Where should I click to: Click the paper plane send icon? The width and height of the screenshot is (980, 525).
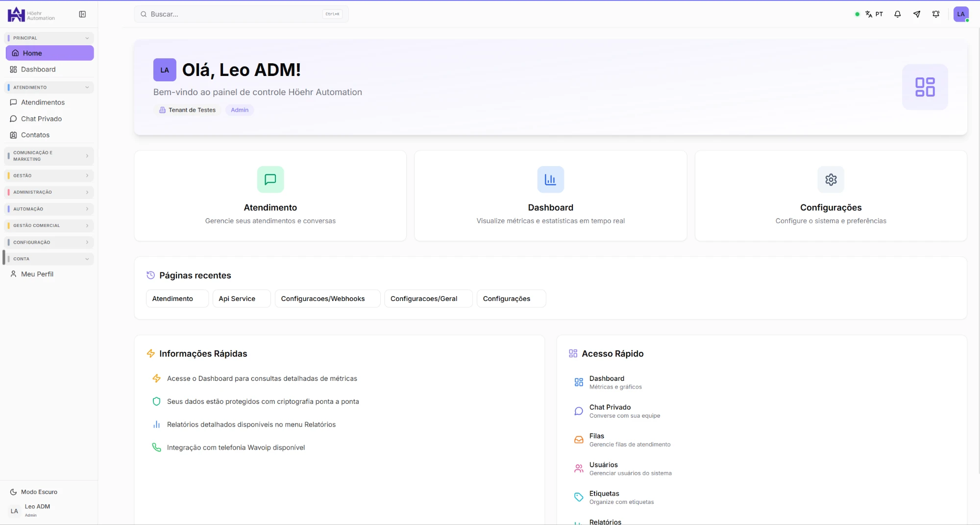(917, 14)
